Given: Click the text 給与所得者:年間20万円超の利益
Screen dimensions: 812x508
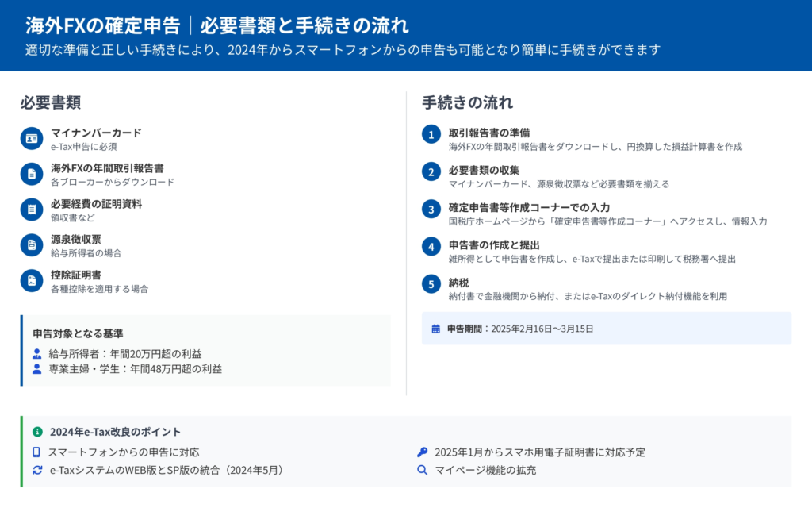Looking at the screenshot, I should tap(124, 354).
